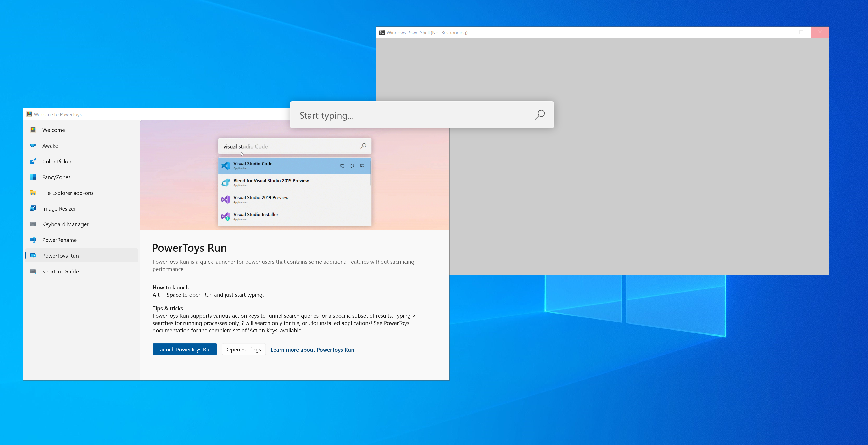Click the PowerRename sidebar icon

[x=33, y=240]
